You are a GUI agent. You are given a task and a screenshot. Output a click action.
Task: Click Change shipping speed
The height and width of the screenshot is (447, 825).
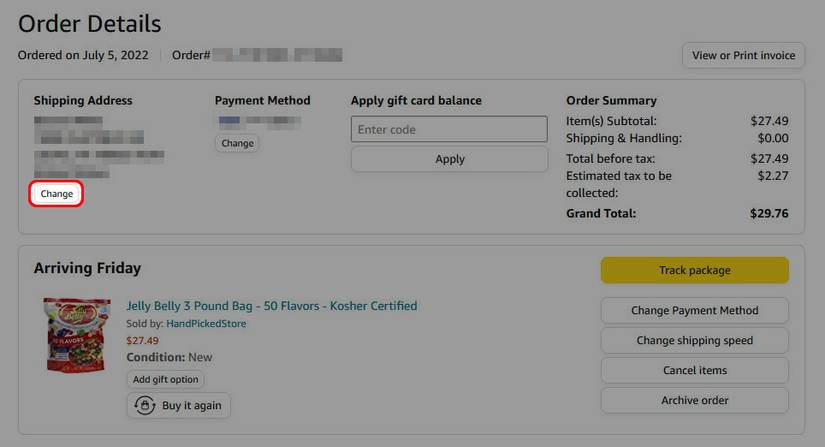pyautogui.click(x=694, y=340)
